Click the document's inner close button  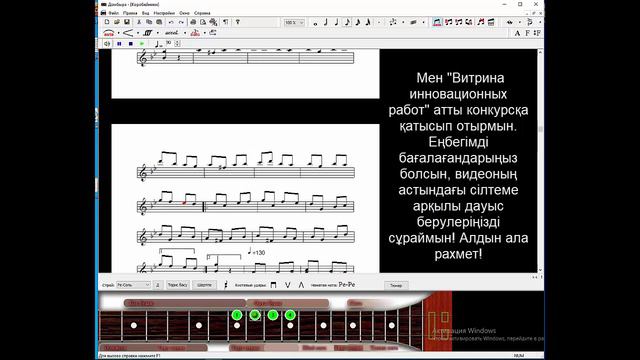[x=540, y=13]
